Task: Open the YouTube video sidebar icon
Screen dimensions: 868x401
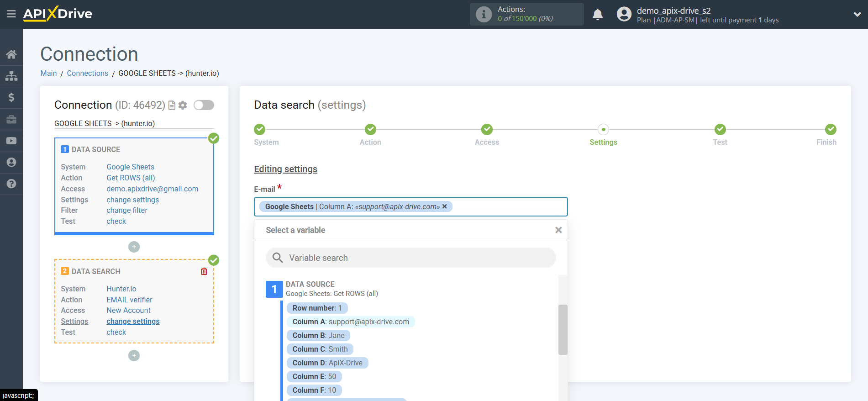Action: pos(11,141)
